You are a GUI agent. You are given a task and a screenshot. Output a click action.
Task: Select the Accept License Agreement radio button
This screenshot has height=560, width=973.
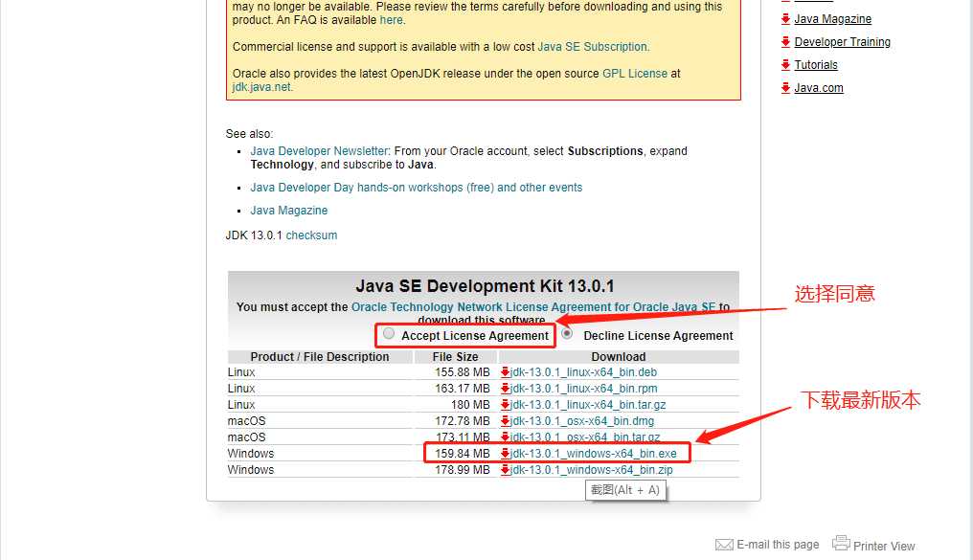tap(389, 334)
